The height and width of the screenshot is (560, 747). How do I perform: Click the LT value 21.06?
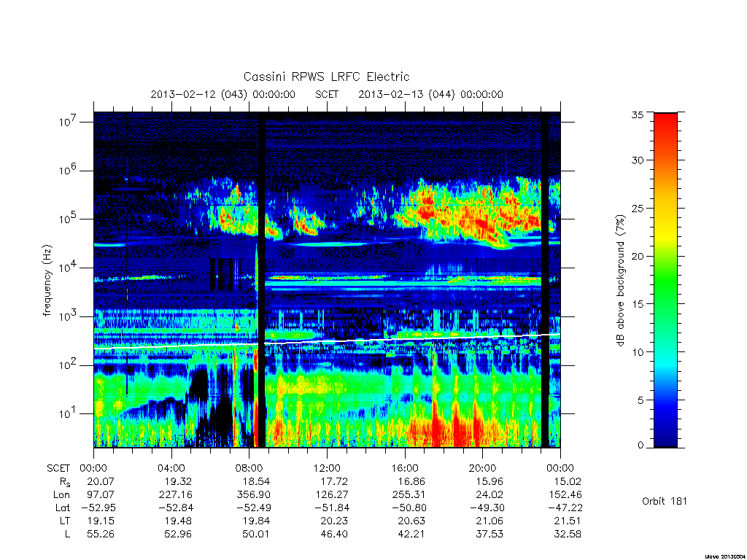point(489,521)
